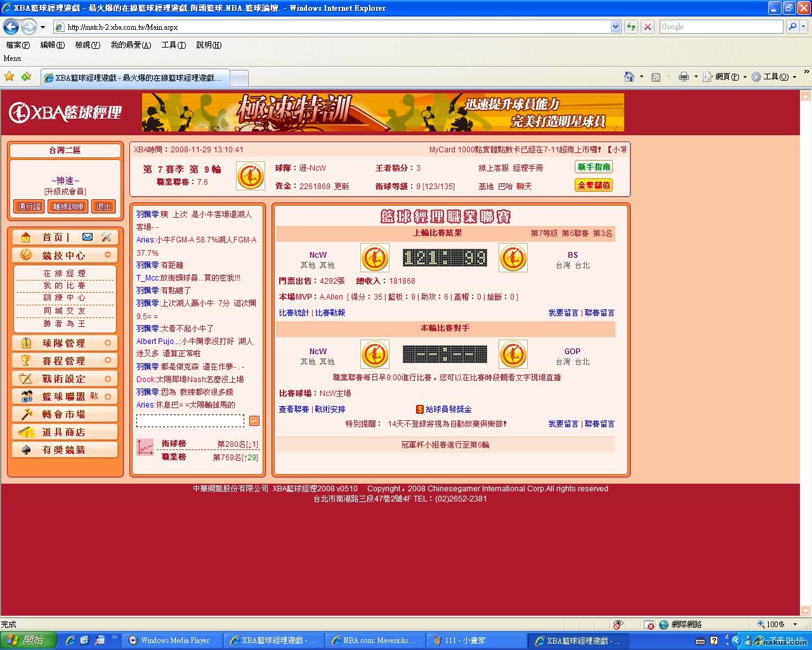Open the mail envelope icon in sidebar
The width and height of the screenshot is (812, 650).
point(88,237)
